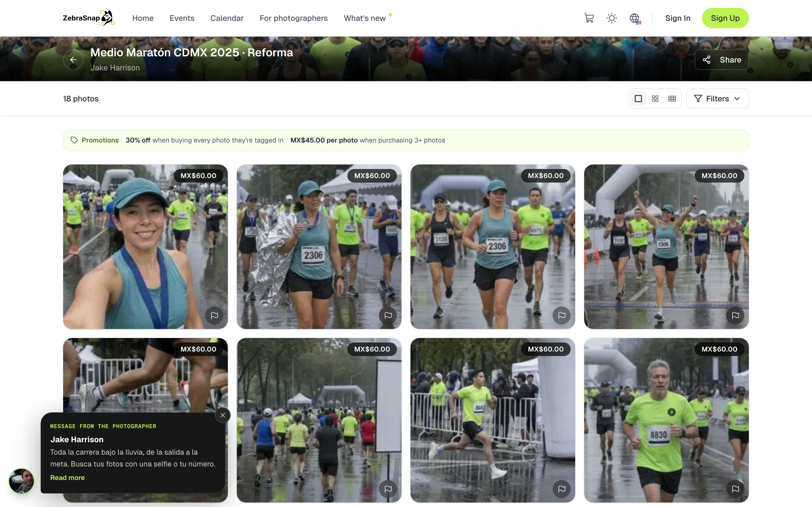Viewport: 812px width, 507px height.
Task: Open the language globe selector
Action: [634, 18]
